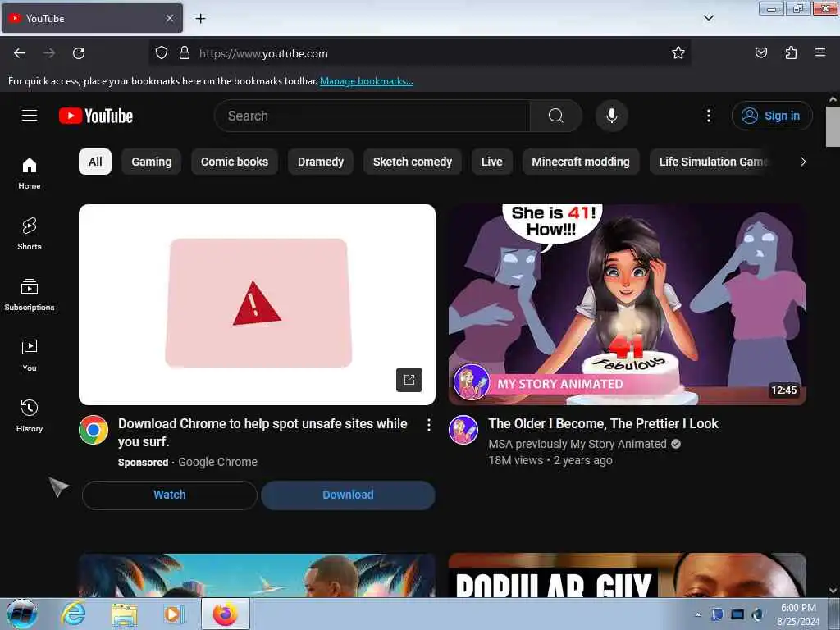Image resolution: width=840 pixels, height=630 pixels.
Task: Open the Manage bookmarks link
Action: (367, 81)
